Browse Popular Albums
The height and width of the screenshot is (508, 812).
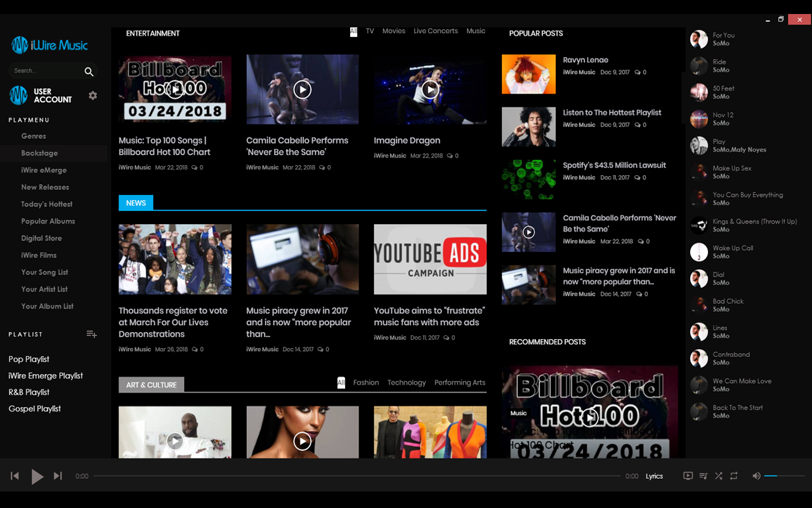pos(48,222)
